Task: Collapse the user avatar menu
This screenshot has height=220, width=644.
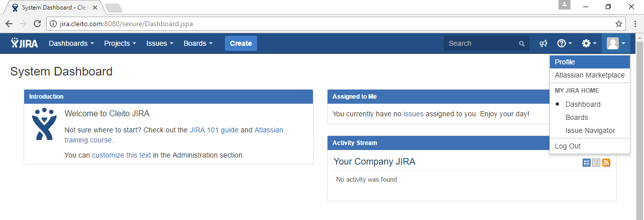Action: tap(616, 44)
